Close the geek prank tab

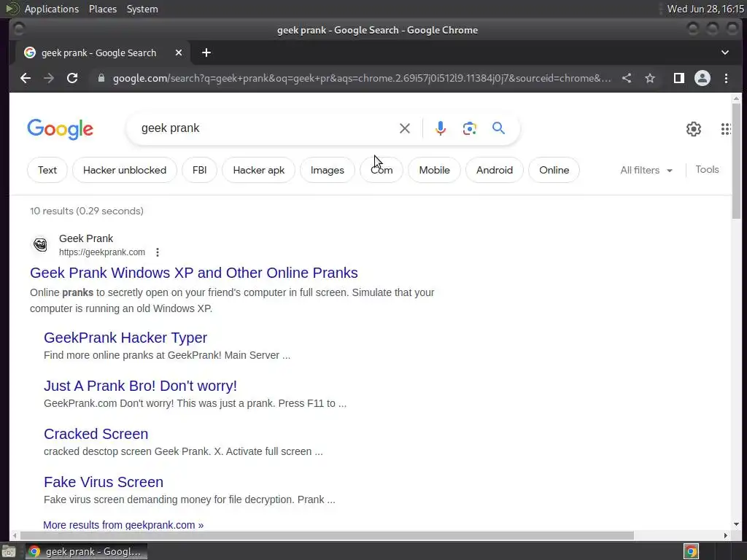point(179,52)
